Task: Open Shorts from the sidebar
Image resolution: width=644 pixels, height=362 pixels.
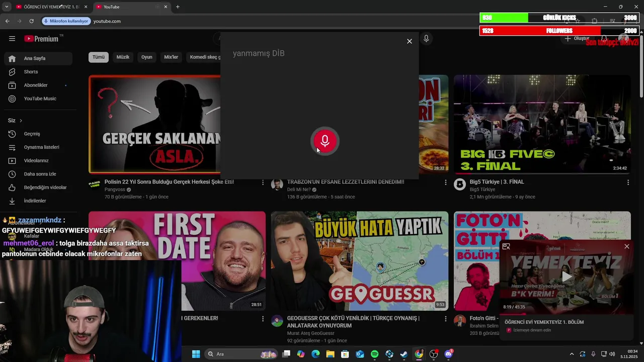Action: click(x=38, y=72)
